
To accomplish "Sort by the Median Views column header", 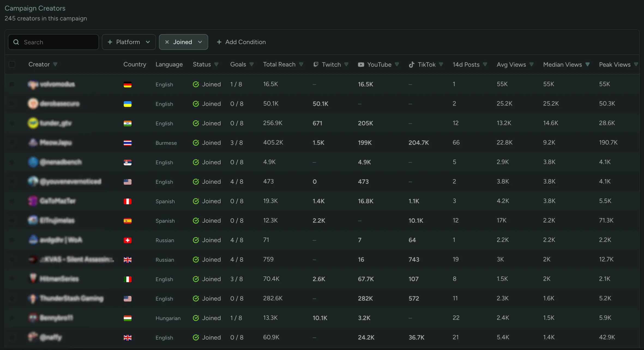I will 562,64.
